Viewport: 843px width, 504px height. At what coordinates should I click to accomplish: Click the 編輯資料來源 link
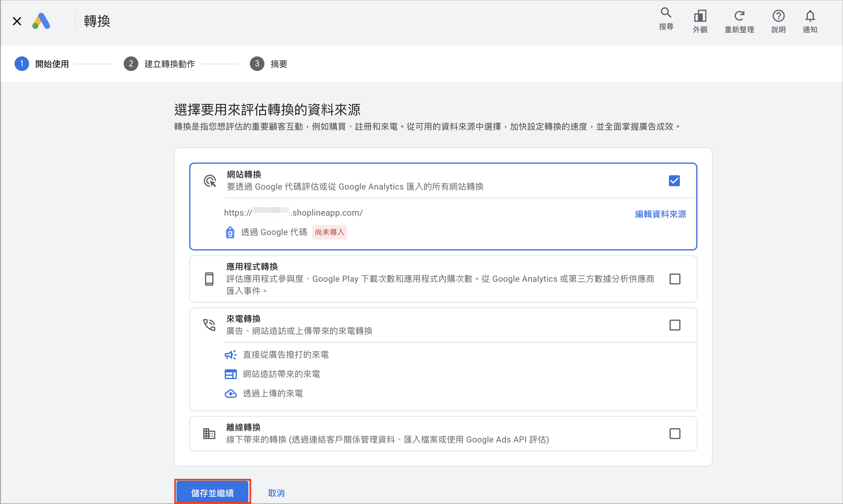660,214
